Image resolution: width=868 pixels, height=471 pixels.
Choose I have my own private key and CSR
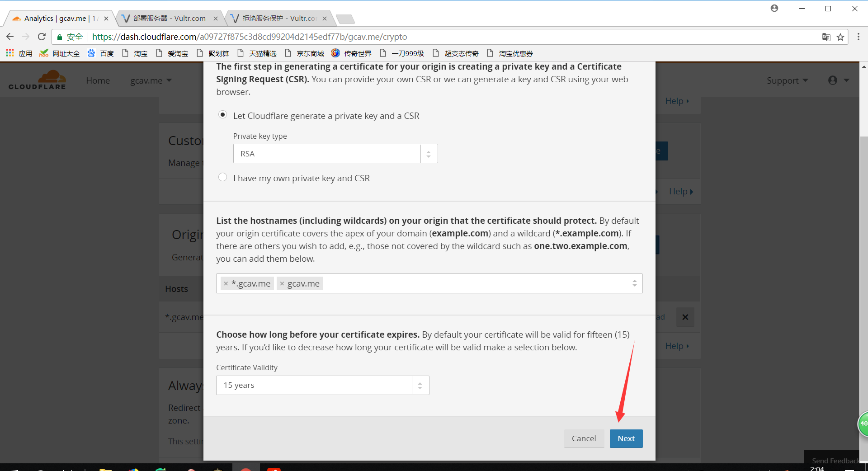click(222, 177)
